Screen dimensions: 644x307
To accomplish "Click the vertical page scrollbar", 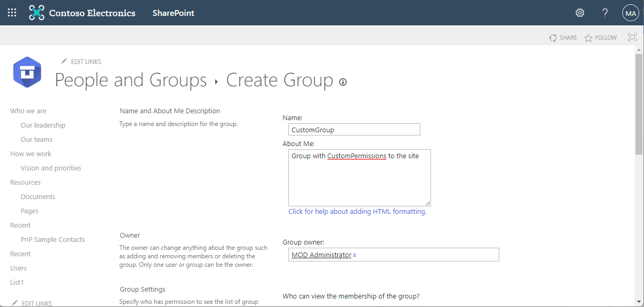I will point(639,106).
